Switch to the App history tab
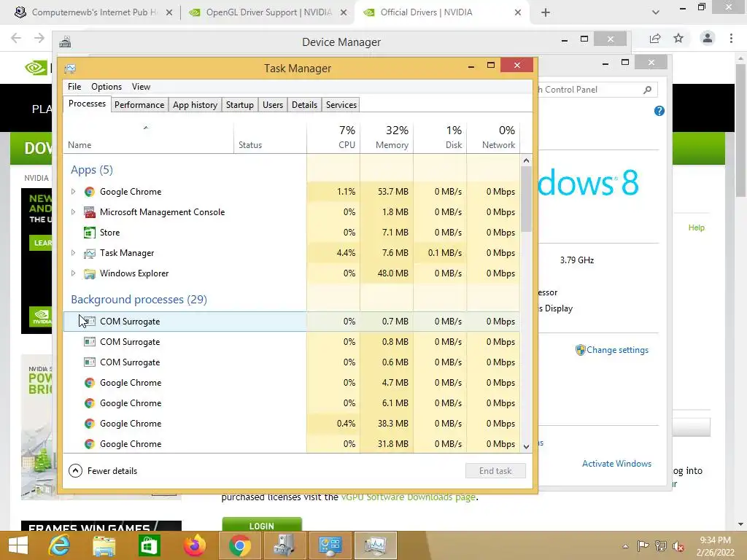Viewport: 747px width, 560px height. coord(195,105)
